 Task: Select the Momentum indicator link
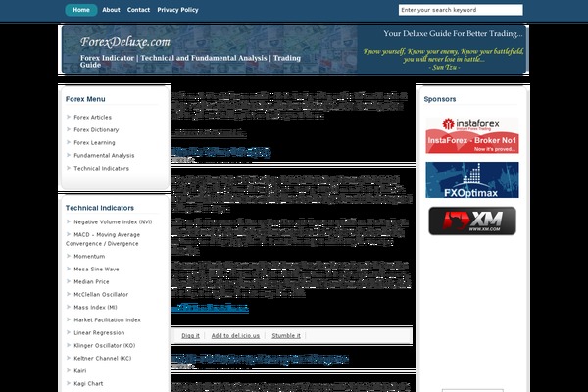[x=89, y=256]
